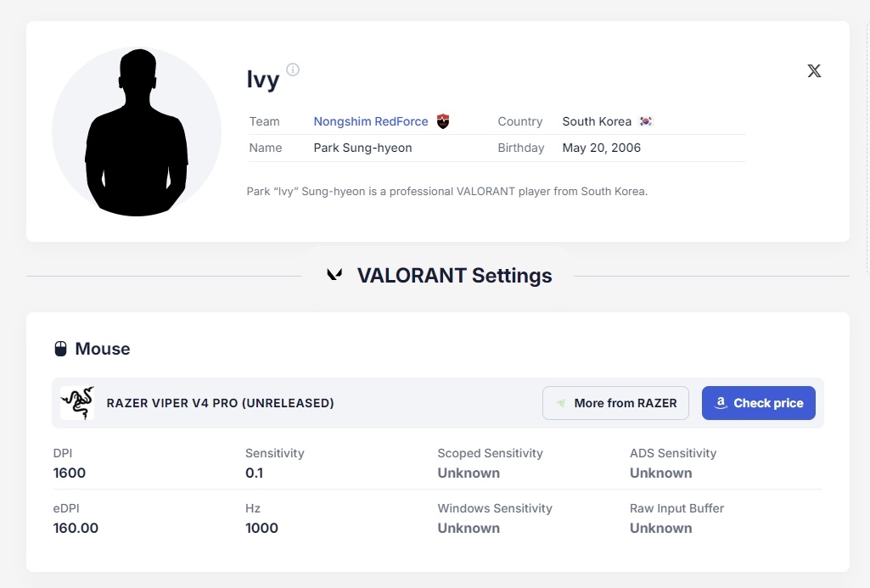870x588 pixels.
Task: Click the info icon beside Ivy
Action: click(293, 70)
